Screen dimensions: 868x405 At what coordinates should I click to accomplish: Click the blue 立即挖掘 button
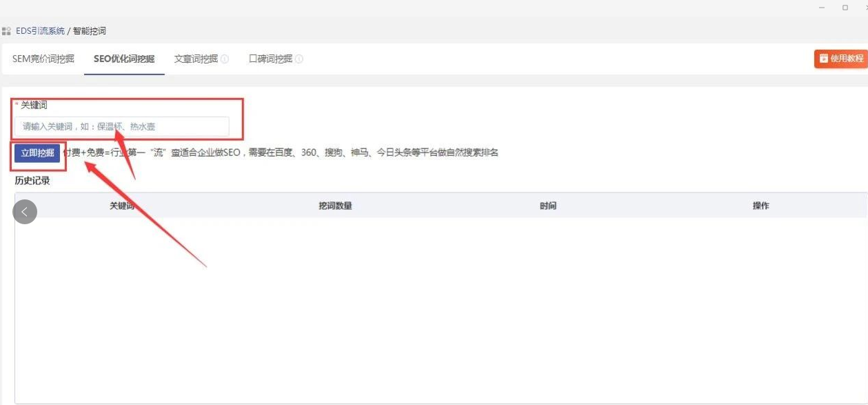tap(37, 153)
